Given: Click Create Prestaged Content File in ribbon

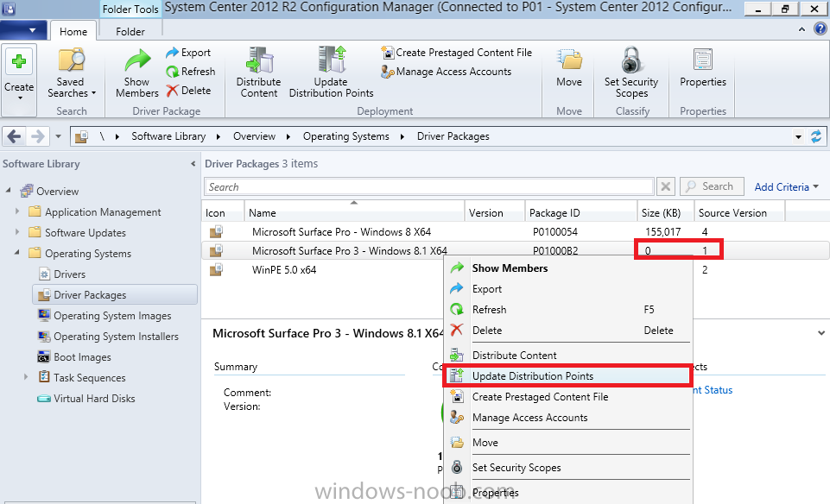Looking at the screenshot, I should click(456, 53).
